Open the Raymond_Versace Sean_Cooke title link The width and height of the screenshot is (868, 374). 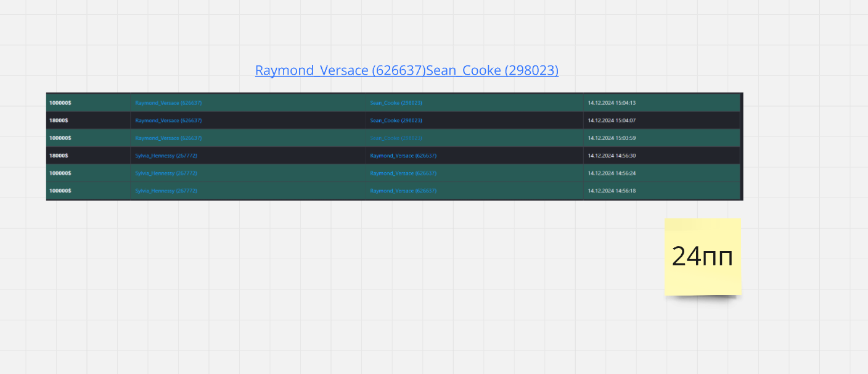[406, 70]
